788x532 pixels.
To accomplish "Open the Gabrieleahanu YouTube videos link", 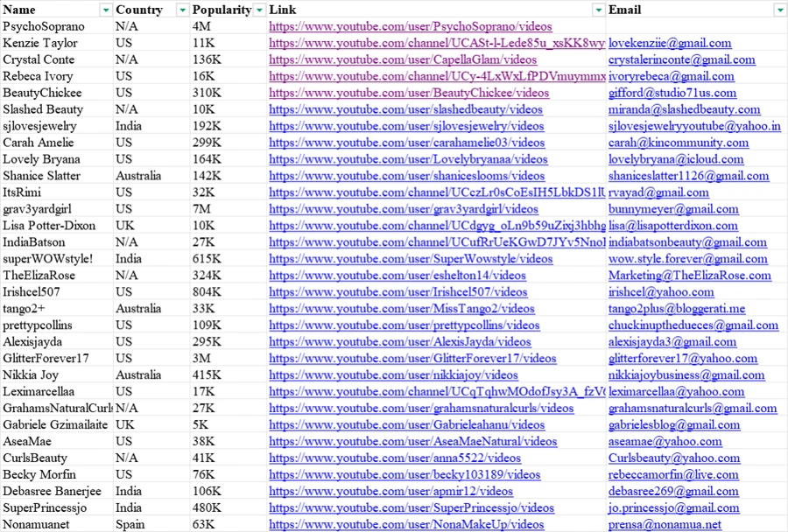I will coord(406,424).
